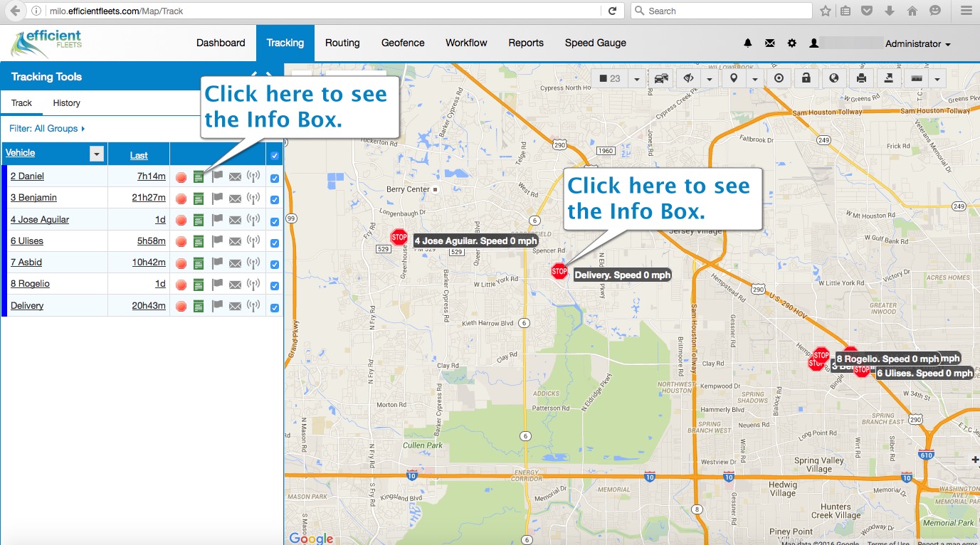The width and height of the screenshot is (980, 545).
Task: Sort by the Last column header
Action: [x=139, y=155]
